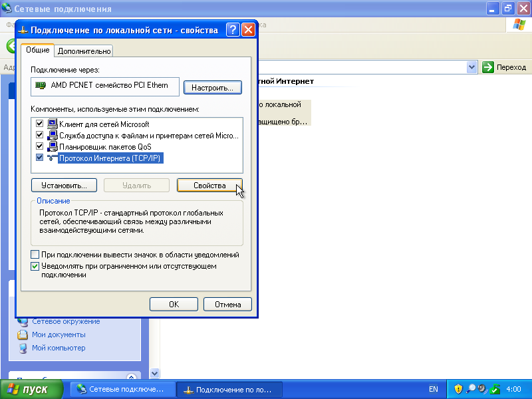Close the Сетевые подключения window

pos(523,9)
